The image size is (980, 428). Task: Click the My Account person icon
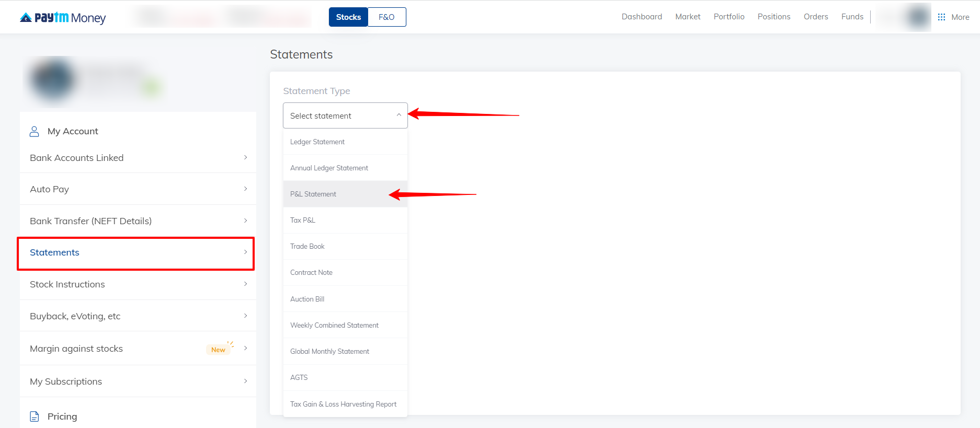coord(35,131)
